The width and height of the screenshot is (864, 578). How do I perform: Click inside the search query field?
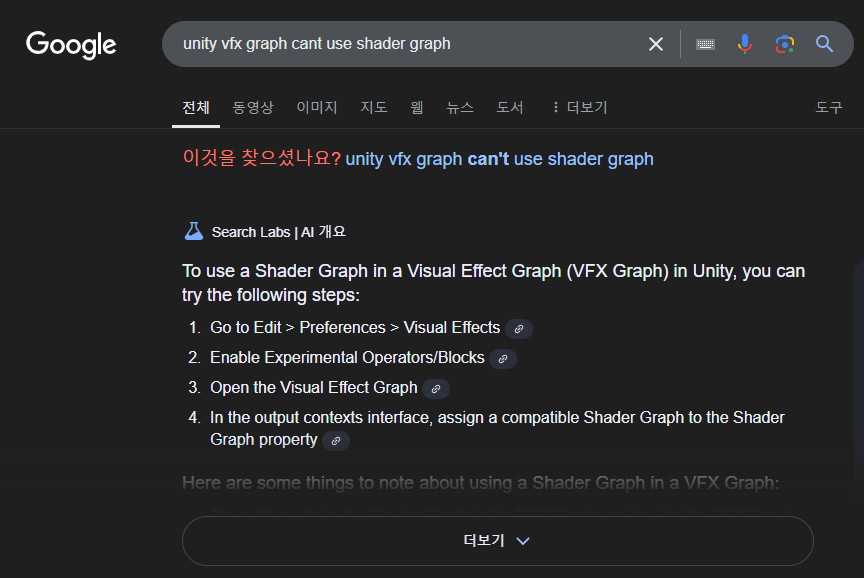(408, 44)
